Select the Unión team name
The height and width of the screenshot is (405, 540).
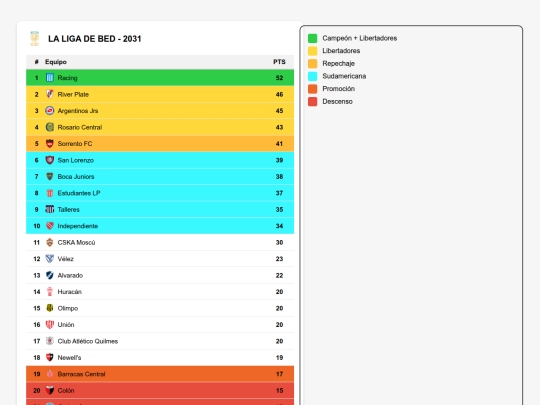click(66, 325)
